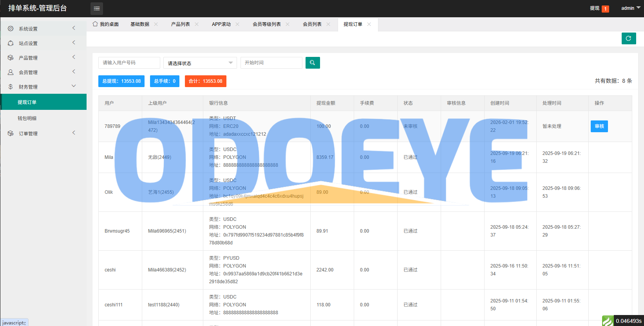The width and height of the screenshot is (644, 326).
Task: Click the gear icon beside 系统设置
Action: [x=11, y=29]
